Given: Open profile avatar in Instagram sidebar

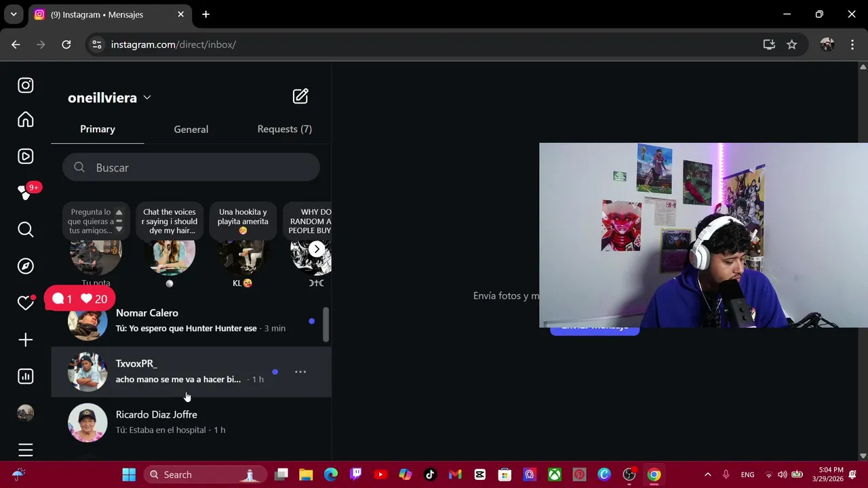Looking at the screenshot, I should (26, 413).
